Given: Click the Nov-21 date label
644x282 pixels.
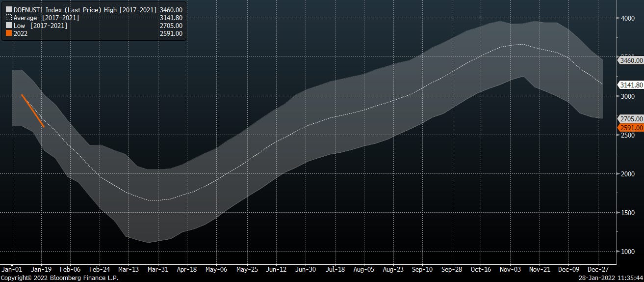Looking at the screenshot, I should click(x=539, y=270).
